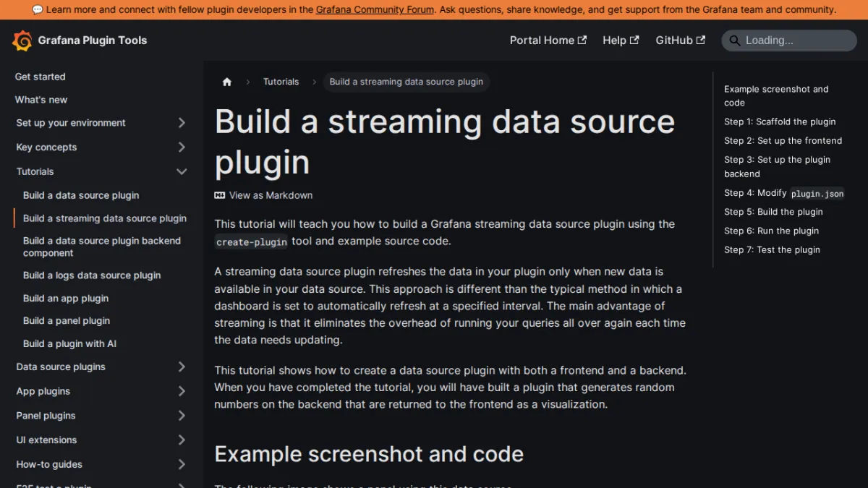Click the home breadcrumb icon
The height and width of the screenshot is (488, 868).
coord(227,82)
